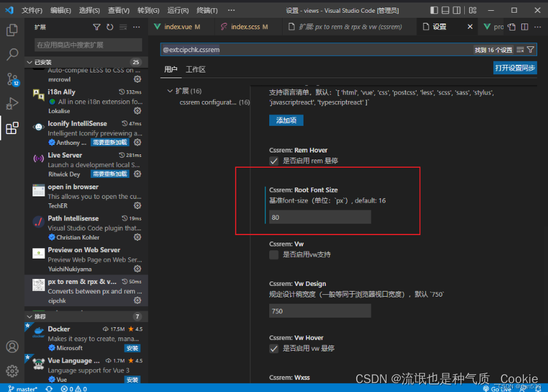Split the editor to the right
Screen dimensions: 548x392
(525, 27)
